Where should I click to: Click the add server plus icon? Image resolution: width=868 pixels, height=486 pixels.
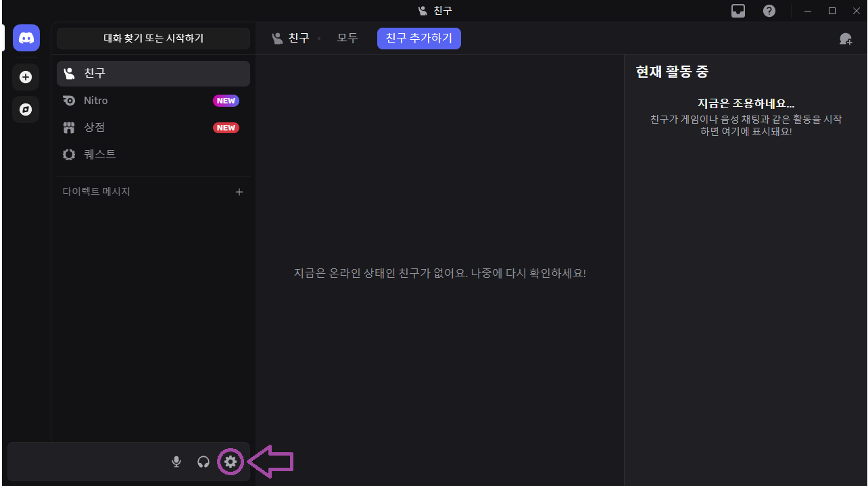point(25,76)
